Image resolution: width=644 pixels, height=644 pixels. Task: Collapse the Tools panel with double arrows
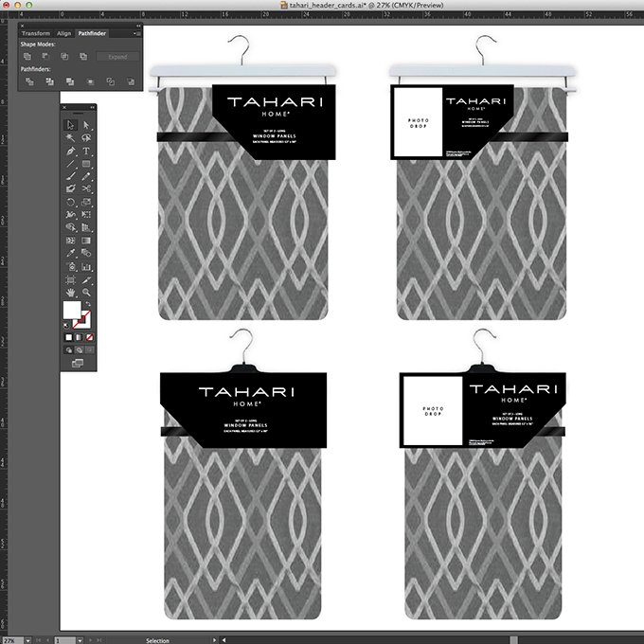[x=93, y=107]
